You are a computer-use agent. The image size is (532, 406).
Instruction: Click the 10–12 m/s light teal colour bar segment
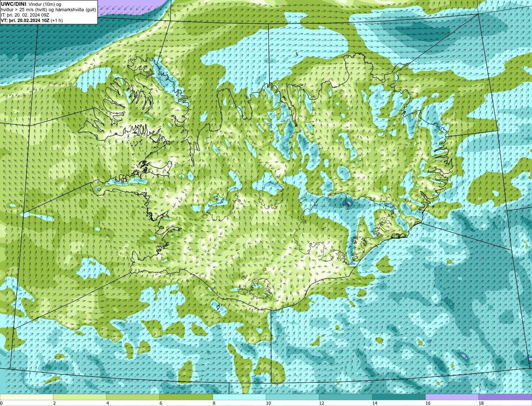click(x=293, y=397)
